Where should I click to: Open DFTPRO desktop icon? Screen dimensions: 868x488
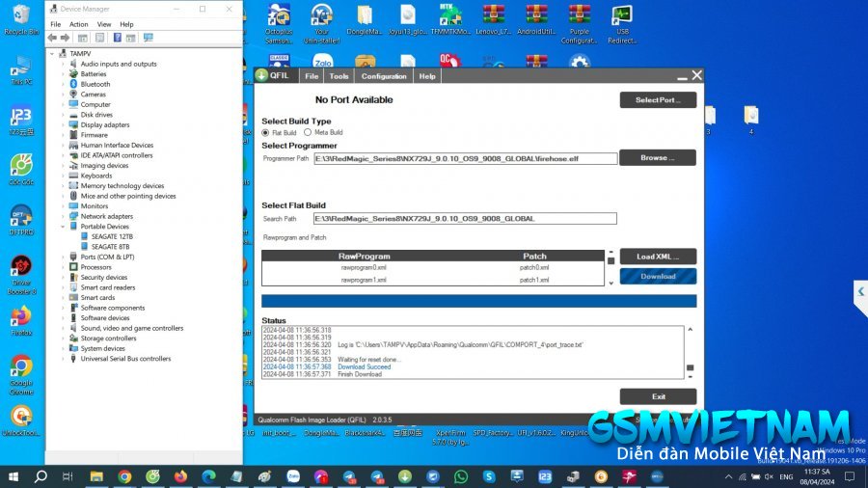[21, 220]
